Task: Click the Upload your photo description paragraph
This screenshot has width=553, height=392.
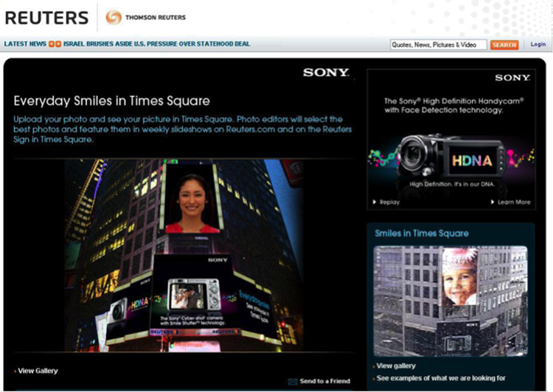Action: [x=183, y=130]
